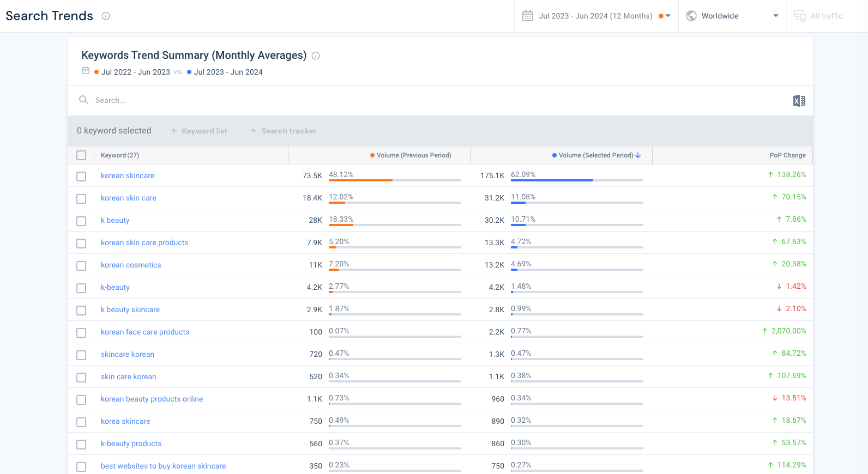Image resolution: width=868 pixels, height=474 pixels.
Task: Check the select-all keywords checkbox
Action: point(81,155)
